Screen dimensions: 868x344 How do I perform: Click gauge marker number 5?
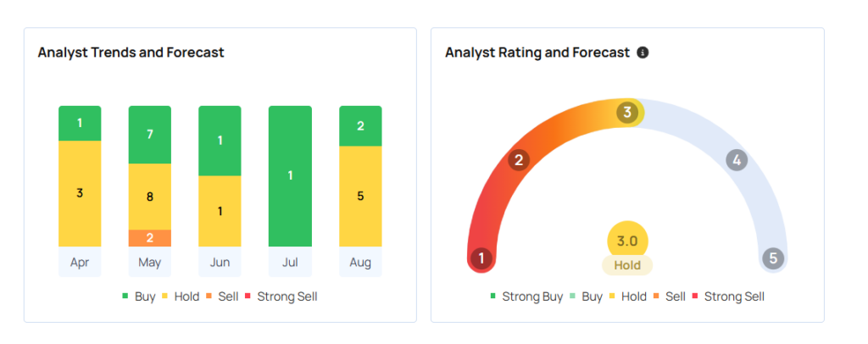point(772,258)
